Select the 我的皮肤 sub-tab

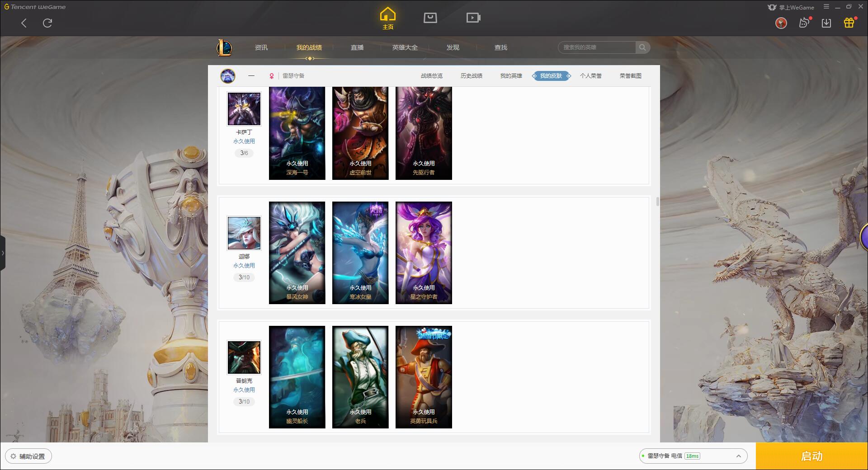[x=551, y=76]
